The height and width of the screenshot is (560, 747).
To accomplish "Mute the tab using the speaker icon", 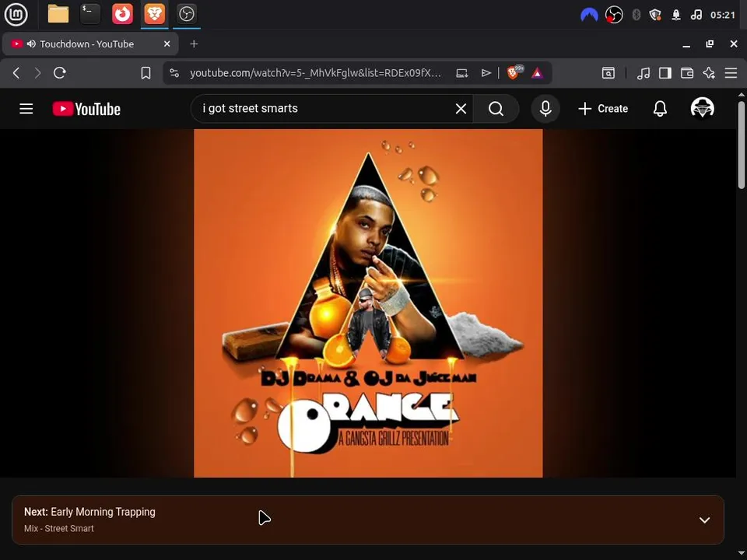I will 31,44.
